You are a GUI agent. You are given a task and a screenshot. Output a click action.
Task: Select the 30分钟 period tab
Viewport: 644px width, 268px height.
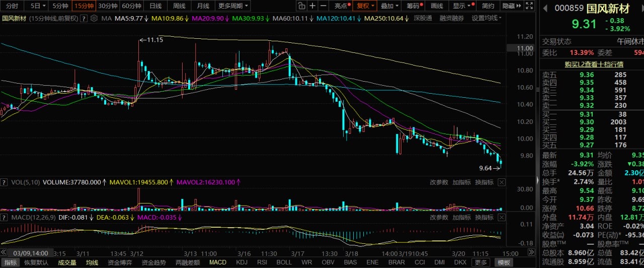coord(108,6)
